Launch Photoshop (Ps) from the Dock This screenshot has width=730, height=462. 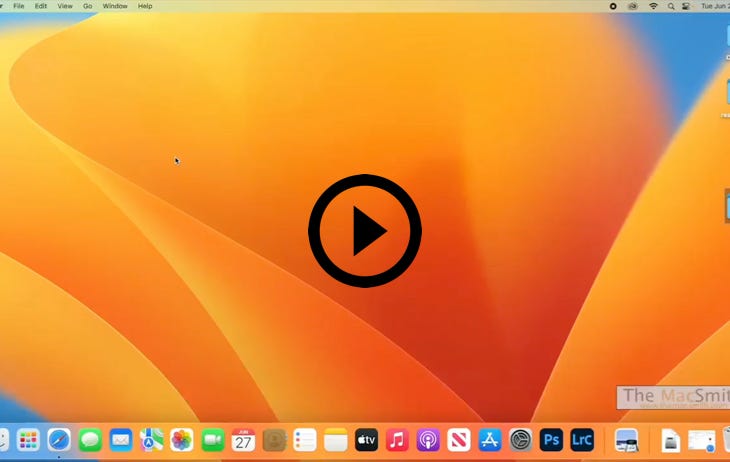pyautogui.click(x=551, y=440)
